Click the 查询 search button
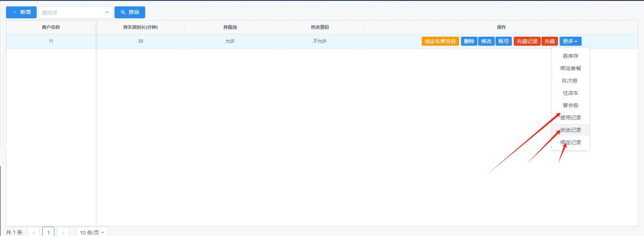The image size is (644, 236). coord(130,12)
